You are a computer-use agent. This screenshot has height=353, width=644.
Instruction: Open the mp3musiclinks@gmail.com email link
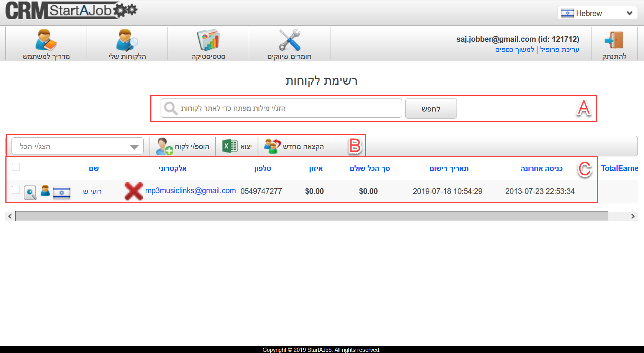190,190
